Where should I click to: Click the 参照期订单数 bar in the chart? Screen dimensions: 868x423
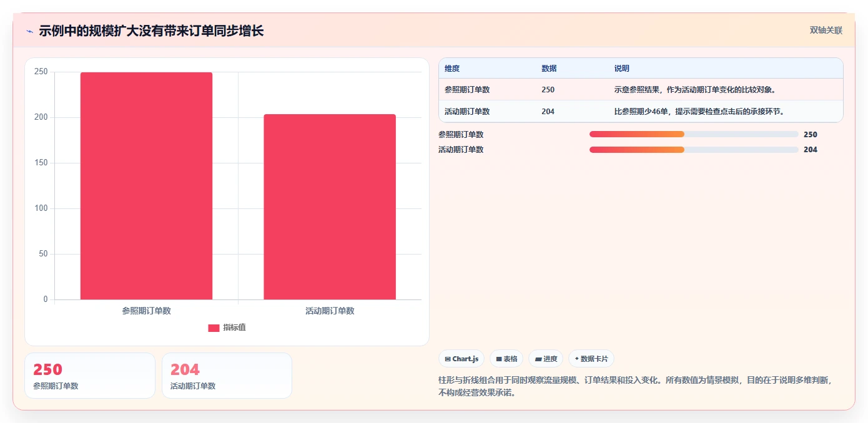146,186
